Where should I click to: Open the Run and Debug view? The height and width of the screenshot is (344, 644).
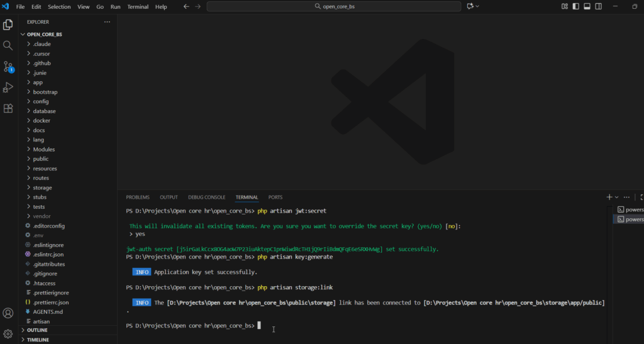[x=8, y=87]
